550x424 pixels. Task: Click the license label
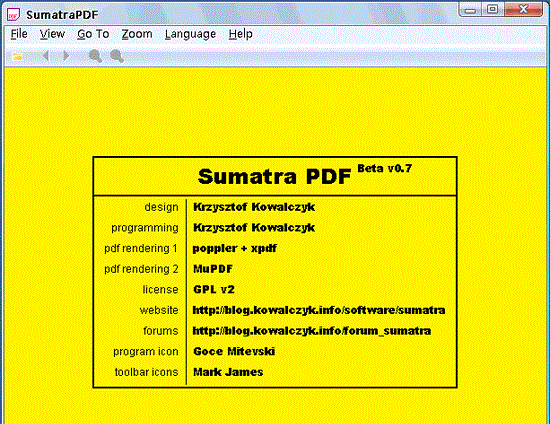[x=160, y=290]
